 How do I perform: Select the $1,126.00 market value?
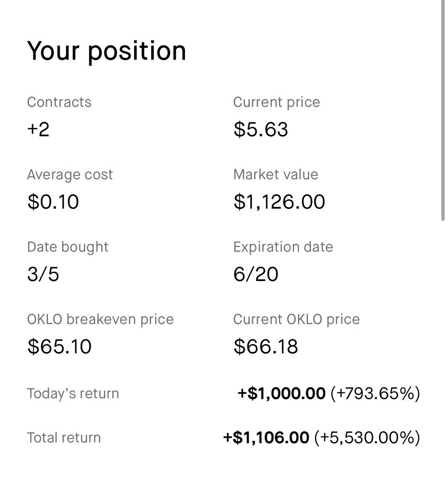pyautogui.click(x=279, y=202)
